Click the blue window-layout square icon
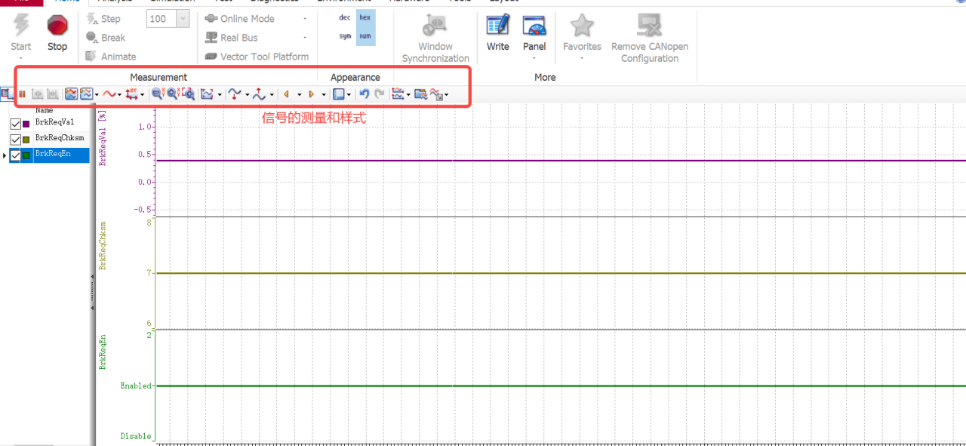 click(x=338, y=94)
